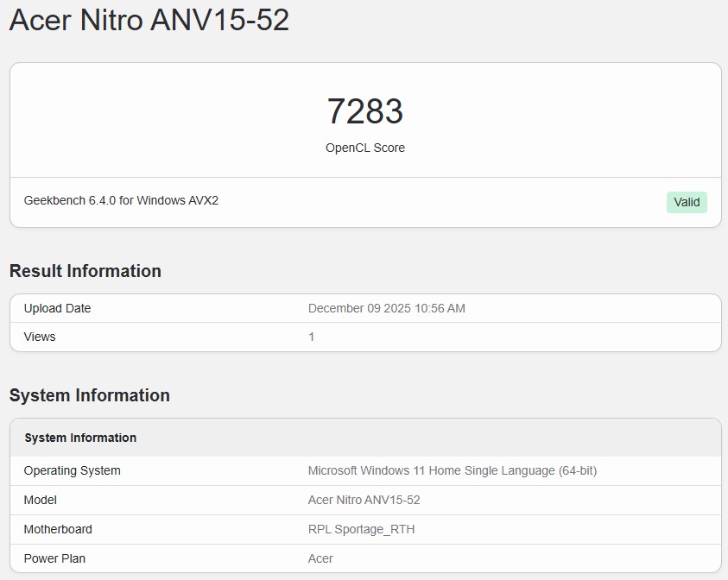
Task: Click the Acer Nitro ANV15-52 page title
Action: coord(149,20)
